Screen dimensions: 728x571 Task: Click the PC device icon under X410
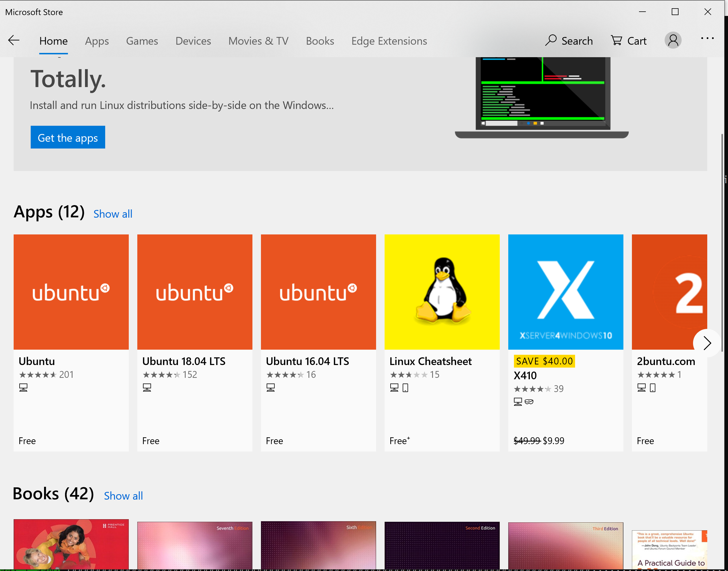point(518,401)
